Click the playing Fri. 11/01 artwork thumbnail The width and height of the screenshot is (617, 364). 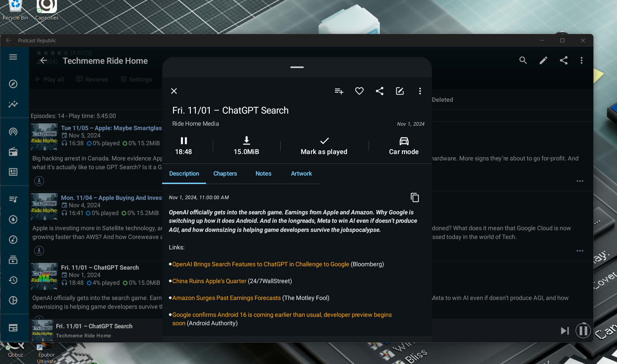click(x=44, y=276)
